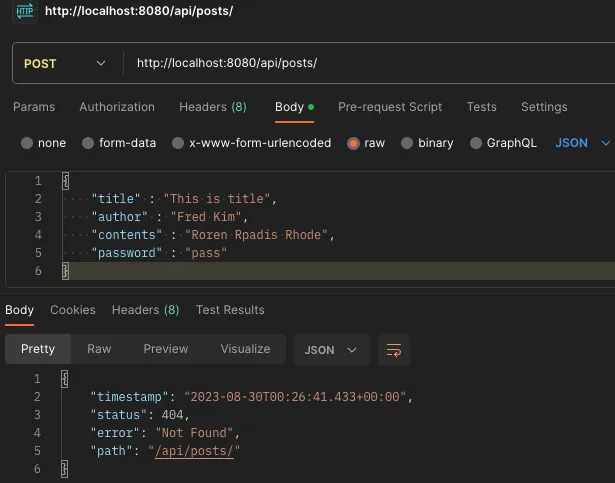615x483 pixels.
Task: Show the response Cookies tab
Action: tap(73, 310)
